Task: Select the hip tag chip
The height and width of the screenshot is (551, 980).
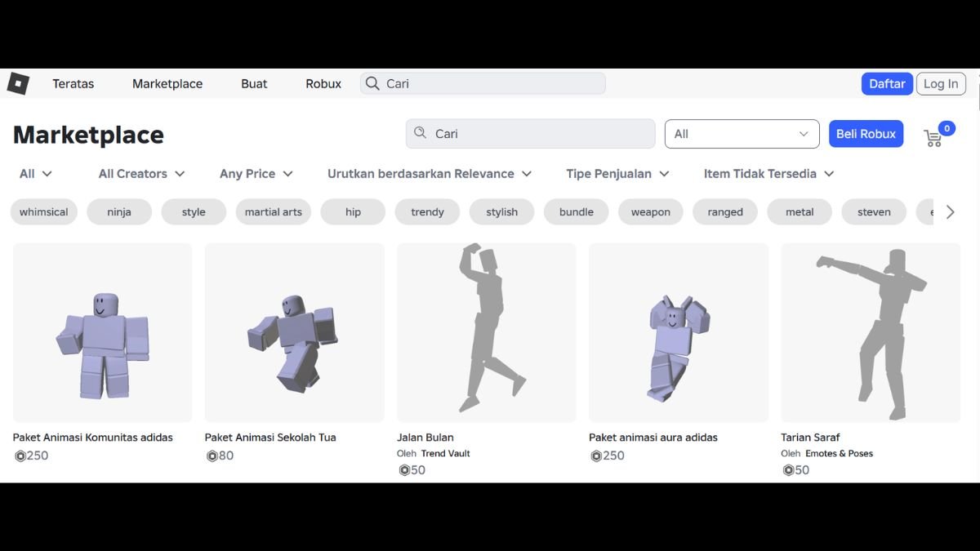Action: (x=353, y=211)
